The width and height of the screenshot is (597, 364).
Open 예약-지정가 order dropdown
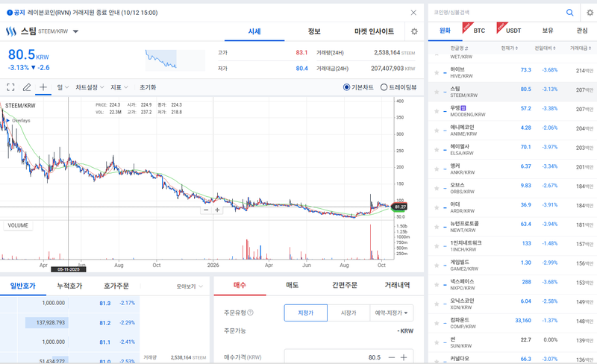391,313
